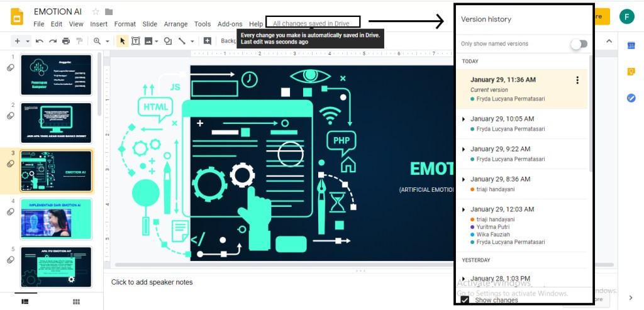Star the EMOTION AI presentation

(x=96, y=12)
